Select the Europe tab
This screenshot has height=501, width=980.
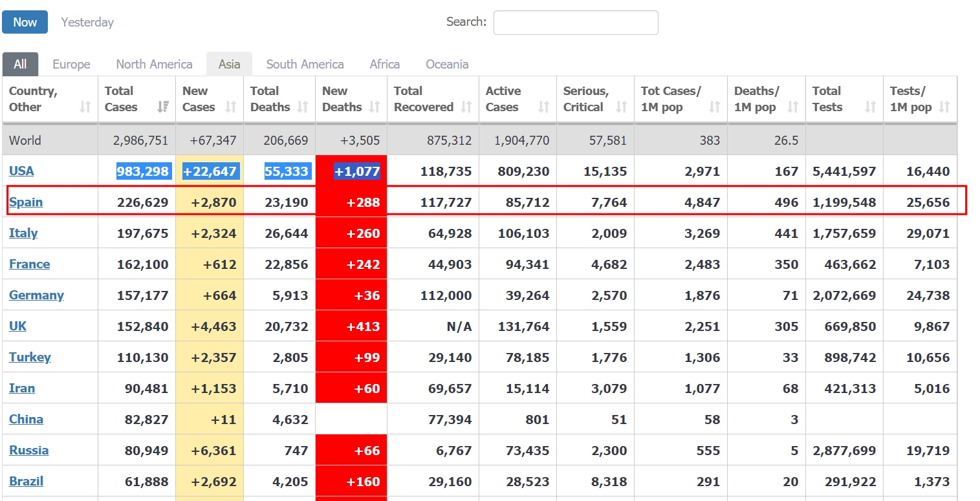pyautogui.click(x=71, y=64)
